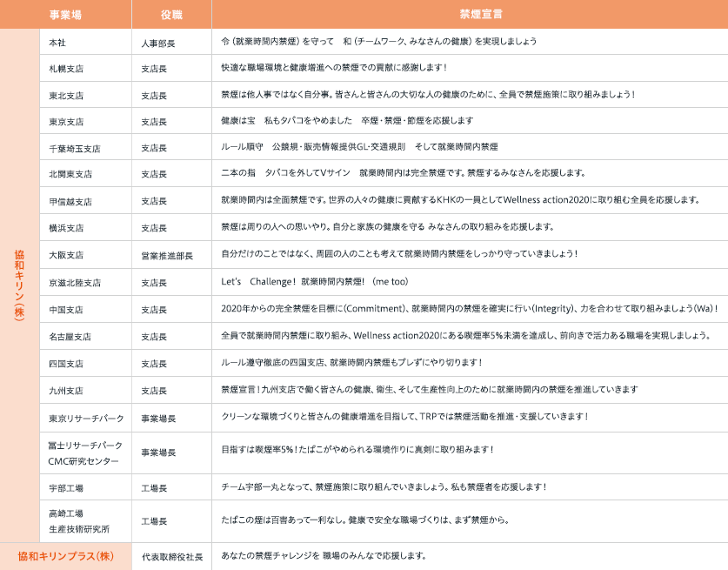The image size is (728, 570).
Task: Click the declaration starting 'チーム宇部一丸'
Action: point(384,486)
